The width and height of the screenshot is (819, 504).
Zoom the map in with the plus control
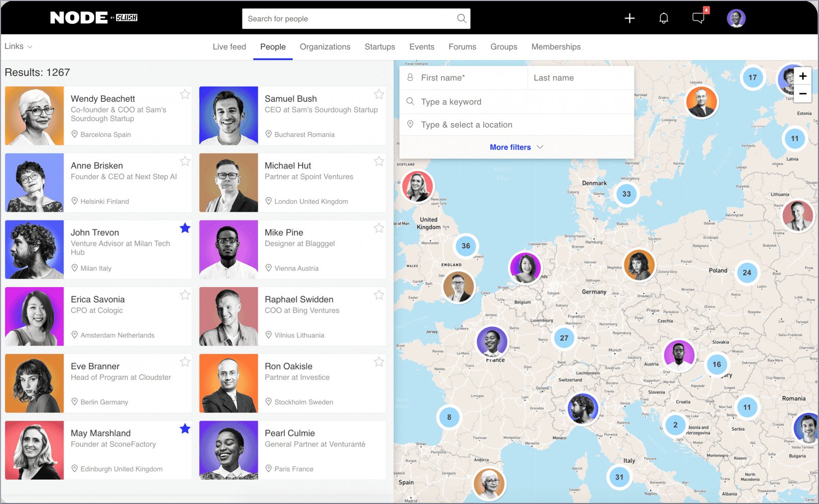coord(802,76)
